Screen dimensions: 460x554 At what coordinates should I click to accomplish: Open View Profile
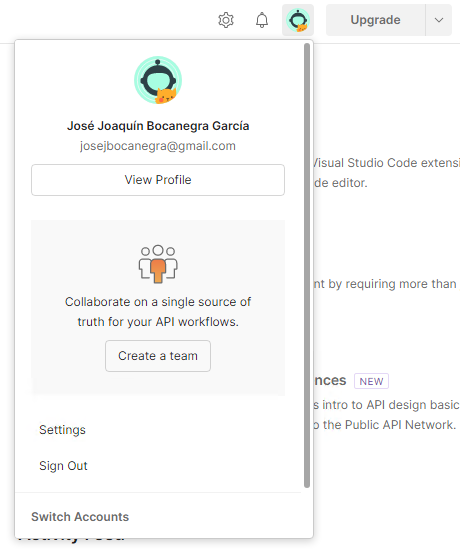coord(158,180)
